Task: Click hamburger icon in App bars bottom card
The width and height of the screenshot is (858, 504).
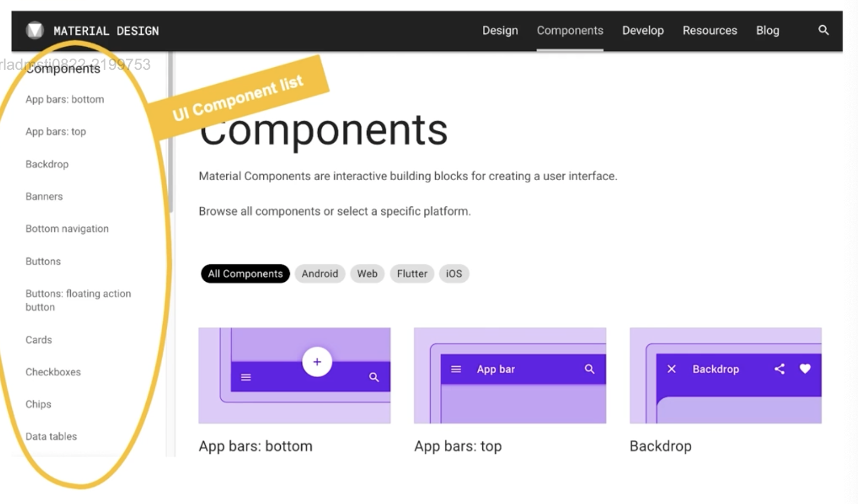Action: (246, 377)
